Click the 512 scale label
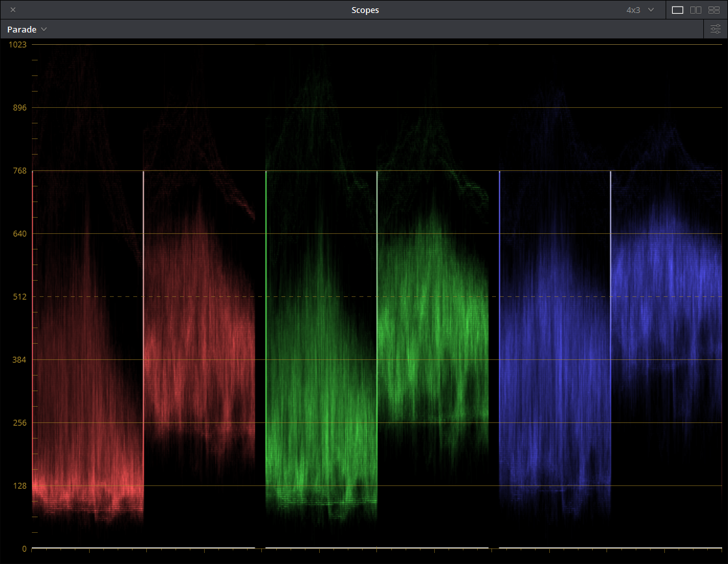 click(19, 297)
